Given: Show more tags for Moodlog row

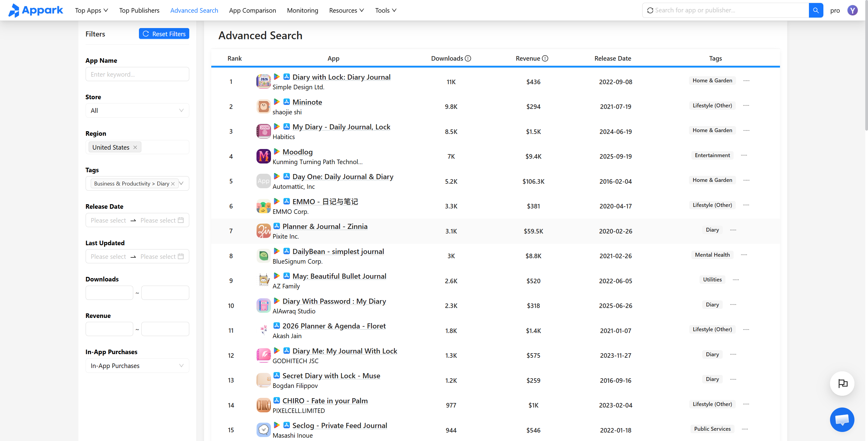Looking at the screenshot, I should click(744, 155).
